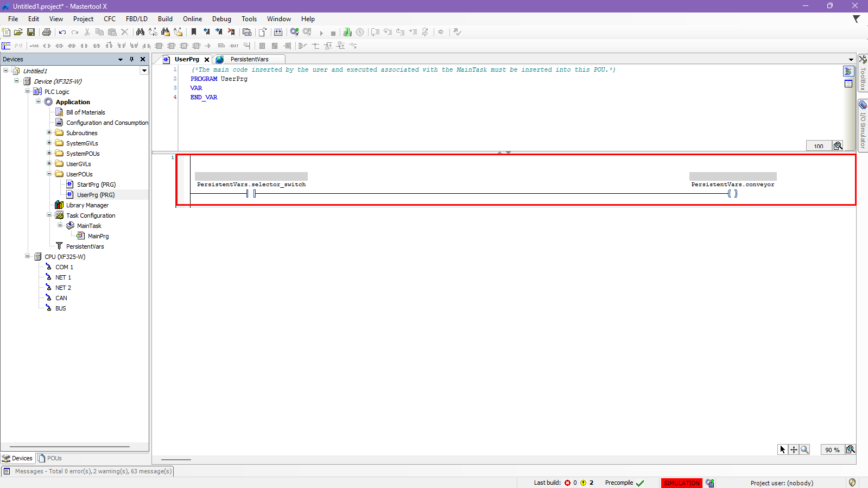The width and height of the screenshot is (868, 488).
Task: Open the Print icon in toolbar
Action: pos(47,32)
